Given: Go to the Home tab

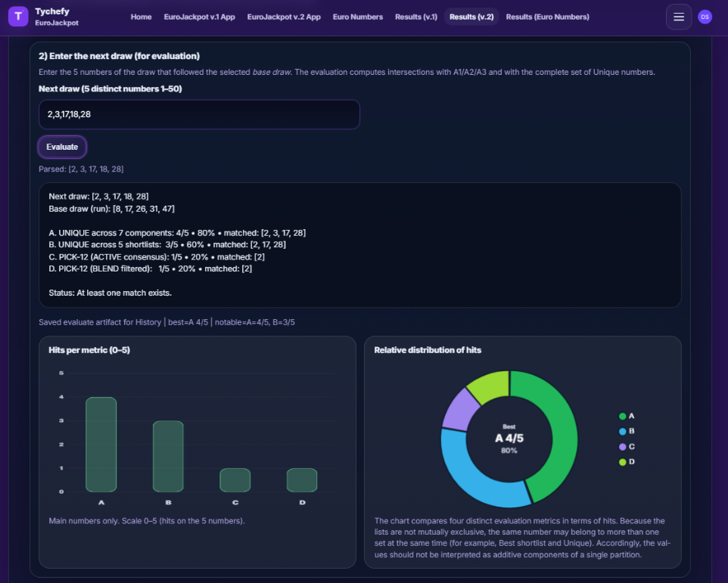Looking at the screenshot, I should [141, 17].
